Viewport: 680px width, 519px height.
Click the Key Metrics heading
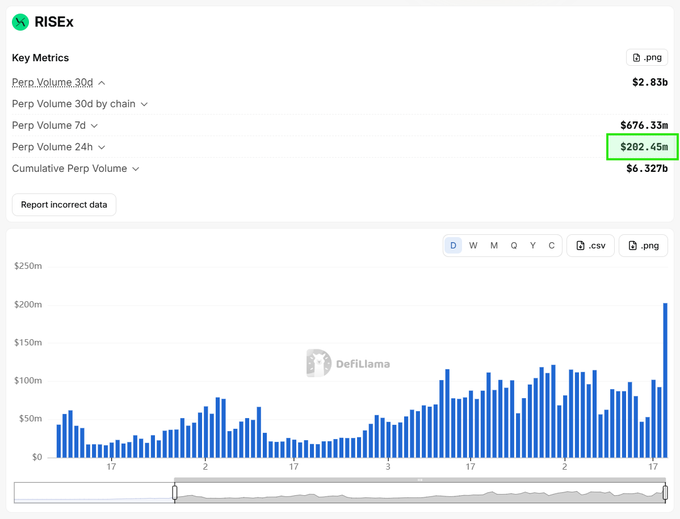[40, 58]
